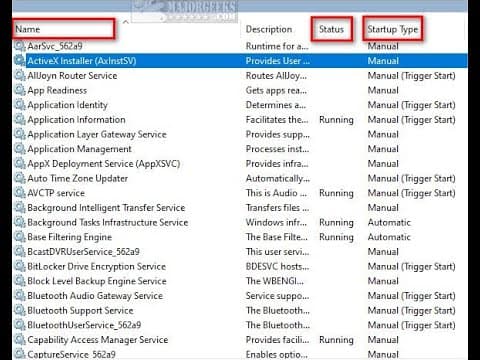This screenshot has height=360, width=480.
Task: Select the Base Filtering Engine service
Action: pyautogui.click(x=70, y=237)
